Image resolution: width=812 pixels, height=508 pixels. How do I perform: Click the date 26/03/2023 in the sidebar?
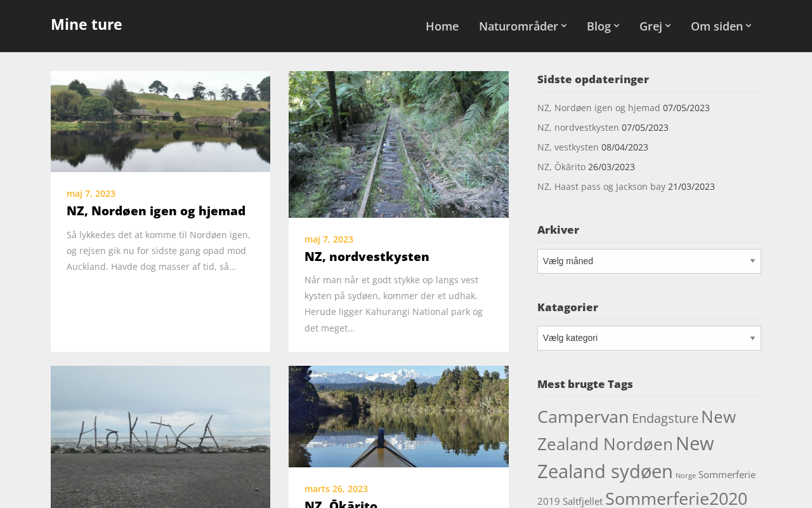(x=612, y=167)
